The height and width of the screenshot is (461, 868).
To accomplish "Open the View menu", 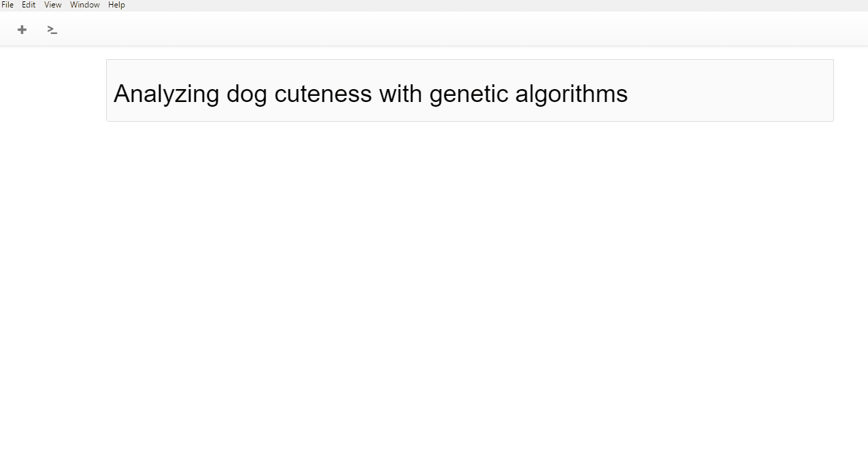I will click(x=53, y=5).
